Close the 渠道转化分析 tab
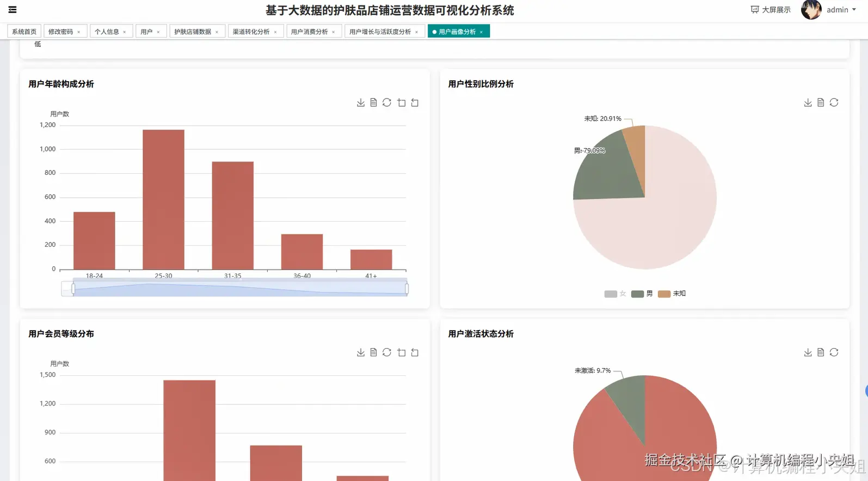 pos(275,32)
